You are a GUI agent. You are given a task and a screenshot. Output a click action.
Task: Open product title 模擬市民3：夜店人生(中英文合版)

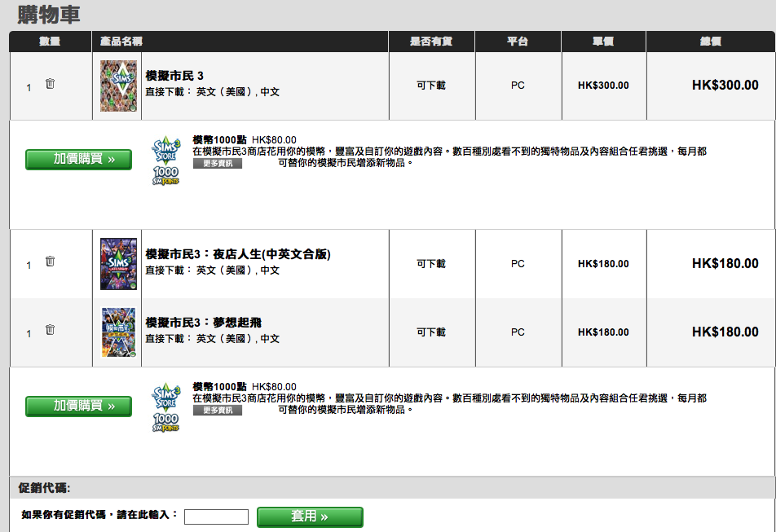point(238,254)
